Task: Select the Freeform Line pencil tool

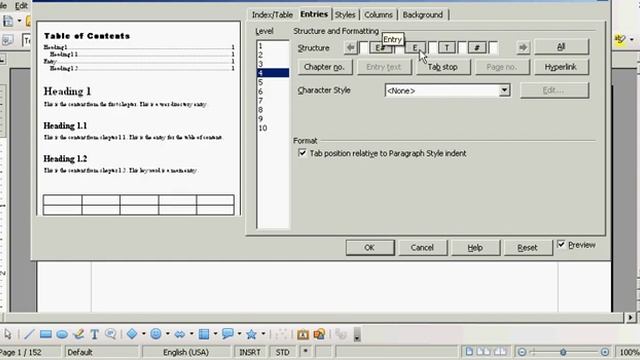Action: tap(79, 334)
